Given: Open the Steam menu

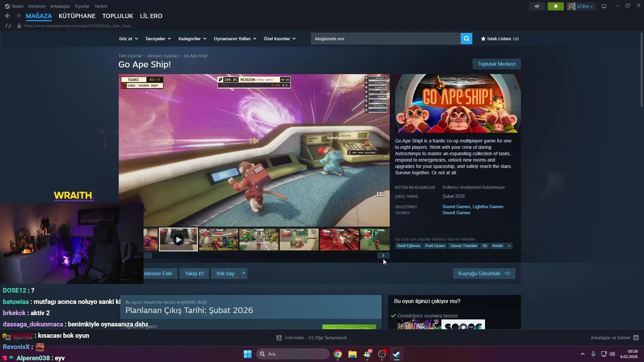Looking at the screenshot, I should pos(14,6).
